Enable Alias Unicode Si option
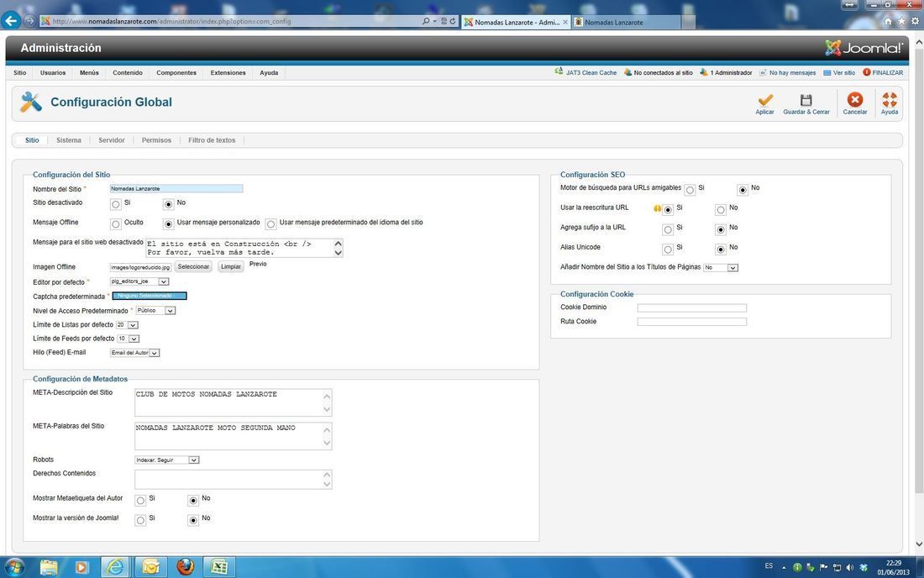The height and width of the screenshot is (578, 924). 667,250
